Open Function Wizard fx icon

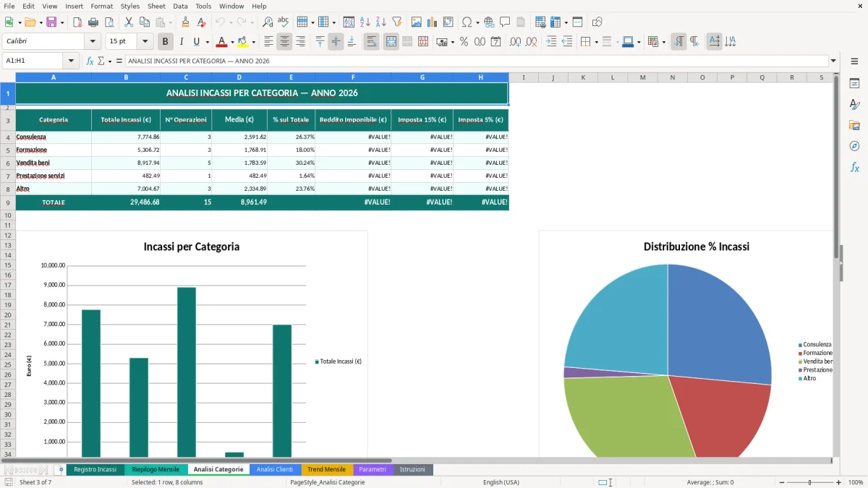(90, 61)
